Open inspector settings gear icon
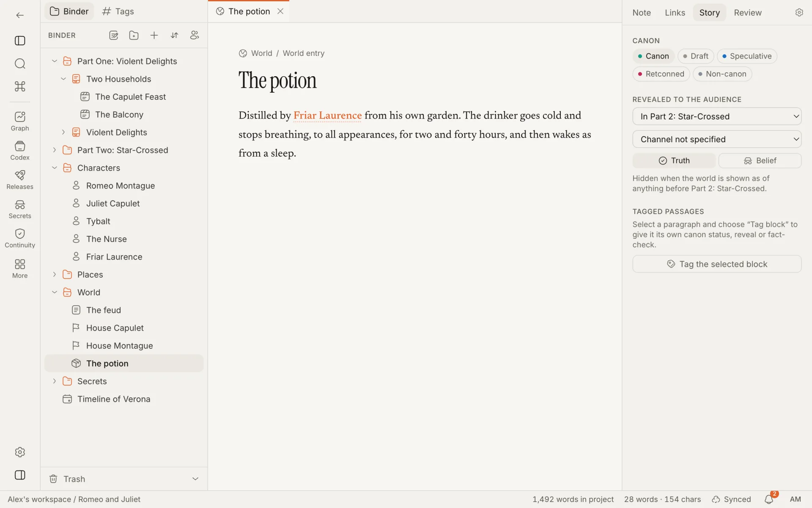The width and height of the screenshot is (812, 508). coord(799,13)
